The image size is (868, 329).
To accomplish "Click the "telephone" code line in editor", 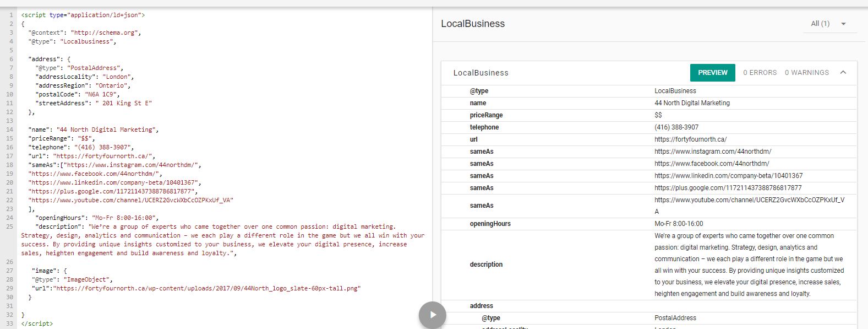I will coord(81,147).
